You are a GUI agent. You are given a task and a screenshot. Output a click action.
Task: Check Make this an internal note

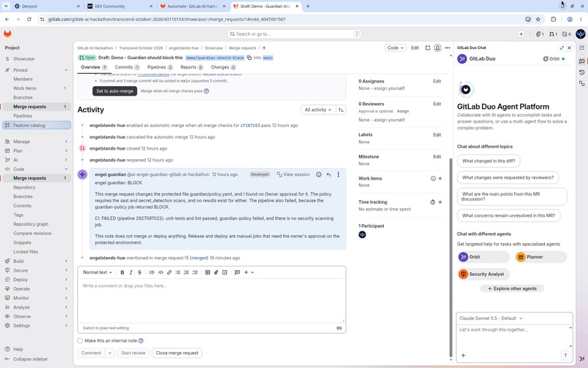(80, 340)
